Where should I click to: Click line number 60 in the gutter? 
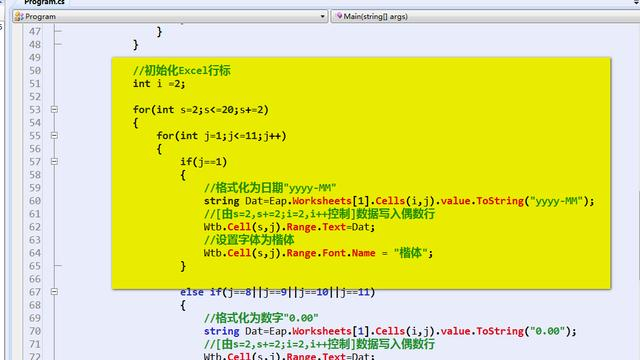coord(35,201)
